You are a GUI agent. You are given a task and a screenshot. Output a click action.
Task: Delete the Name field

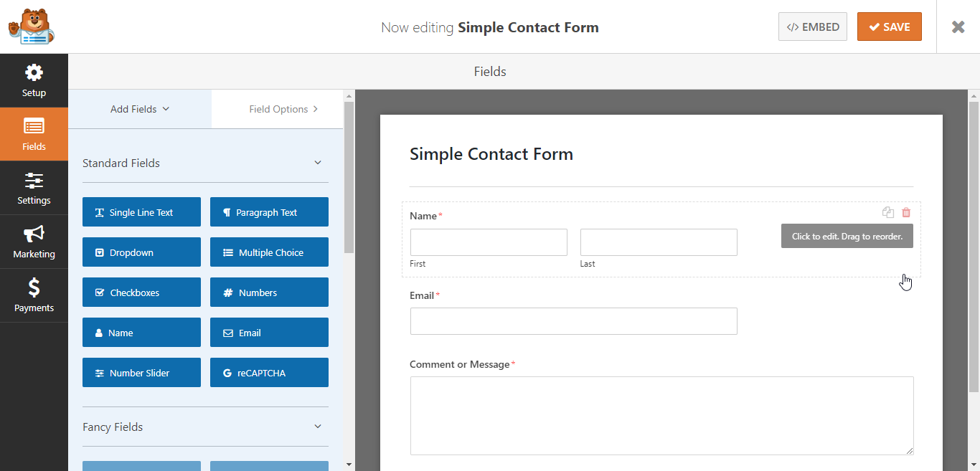(x=905, y=212)
